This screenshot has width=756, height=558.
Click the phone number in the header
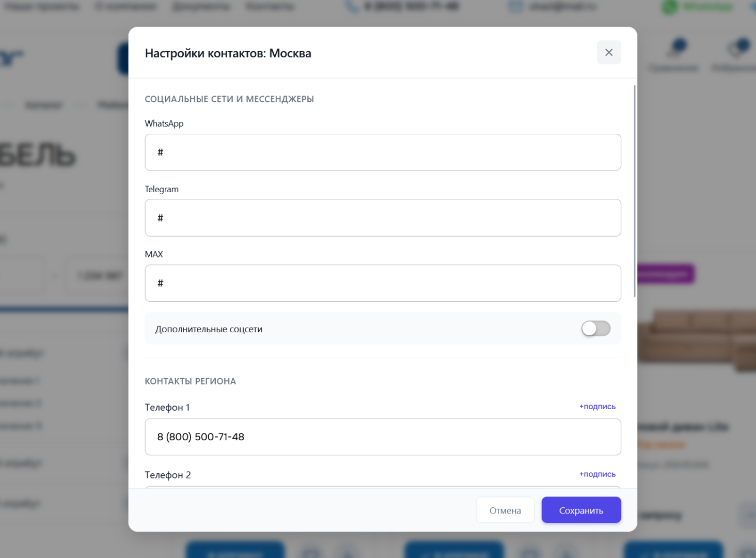point(411,7)
